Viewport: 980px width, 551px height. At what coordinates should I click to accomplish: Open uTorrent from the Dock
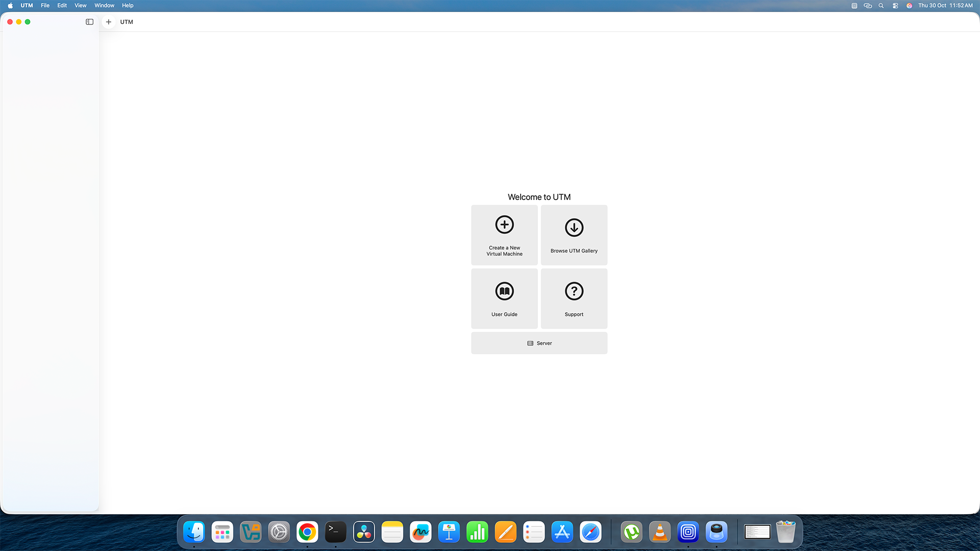click(631, 532)
